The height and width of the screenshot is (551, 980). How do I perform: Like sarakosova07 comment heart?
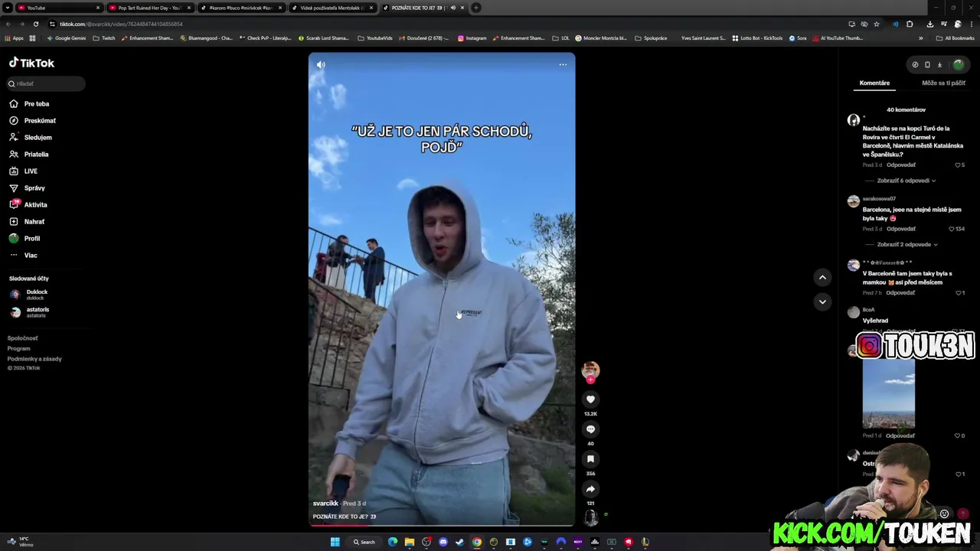[x=952, y=229]
